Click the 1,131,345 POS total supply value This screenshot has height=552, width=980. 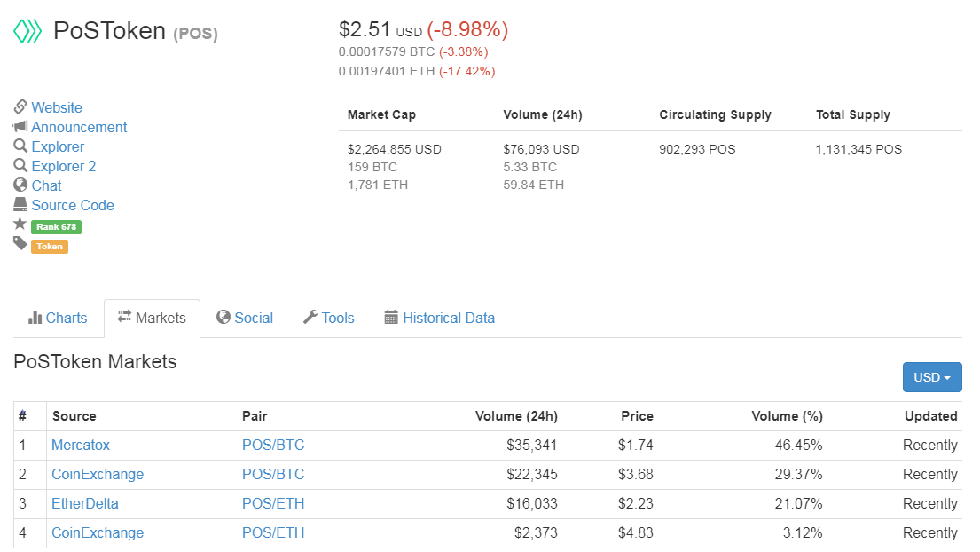pos(858,149)
